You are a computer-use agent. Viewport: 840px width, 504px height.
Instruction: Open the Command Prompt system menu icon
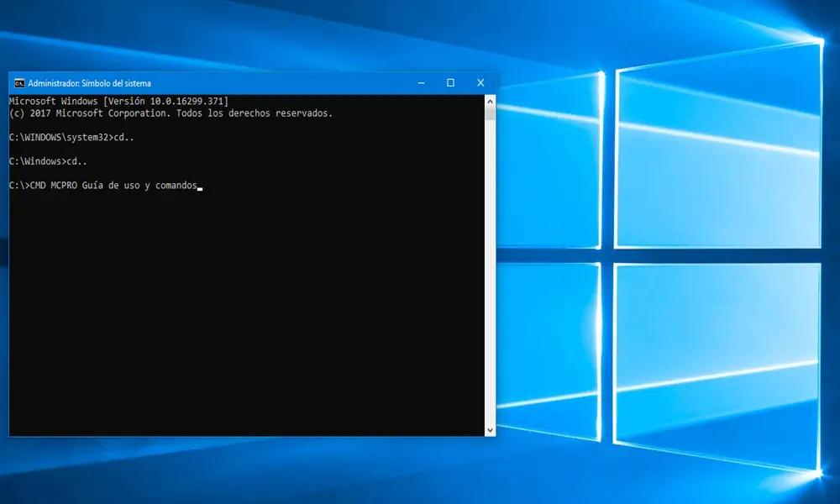point(18,83)
